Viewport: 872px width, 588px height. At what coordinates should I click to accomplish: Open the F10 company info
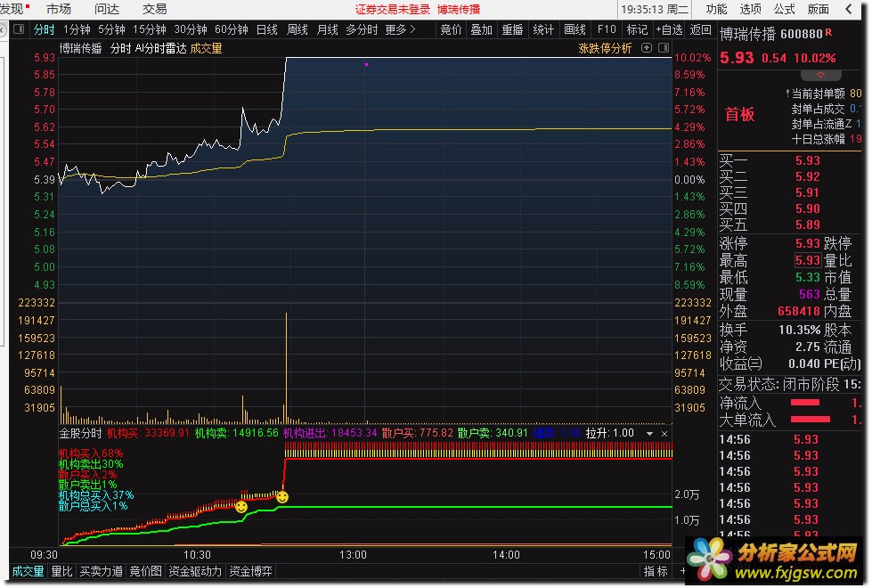607,29
